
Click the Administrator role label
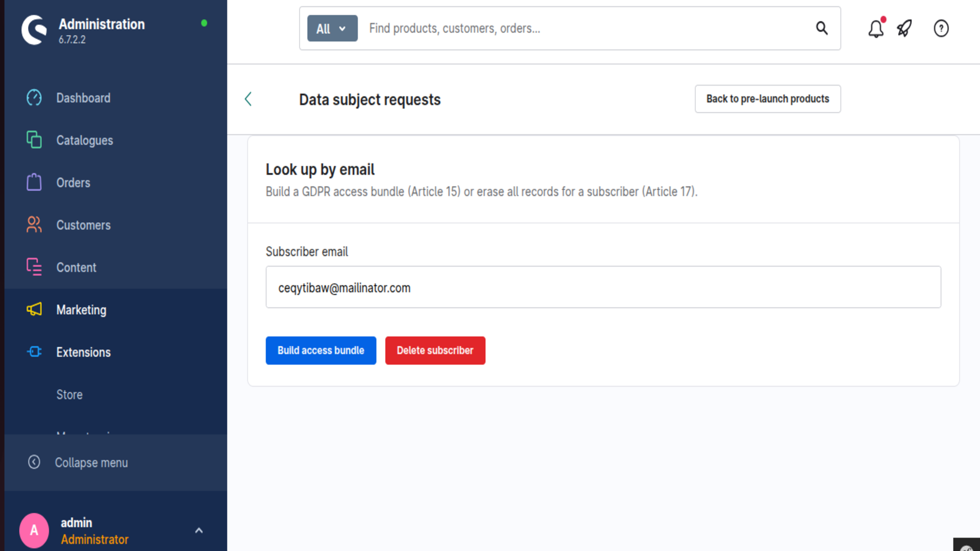(x=94, y=539)
